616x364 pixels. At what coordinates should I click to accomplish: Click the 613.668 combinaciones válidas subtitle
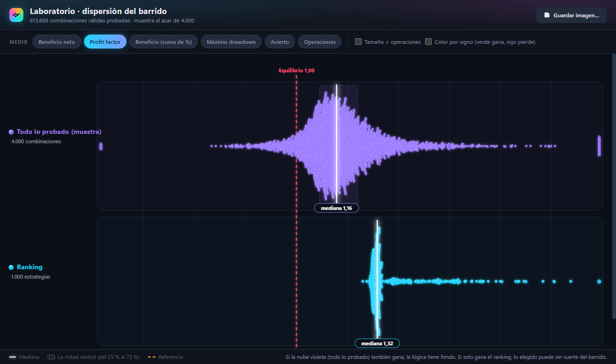pyautogui.click(x=112, y=21)
